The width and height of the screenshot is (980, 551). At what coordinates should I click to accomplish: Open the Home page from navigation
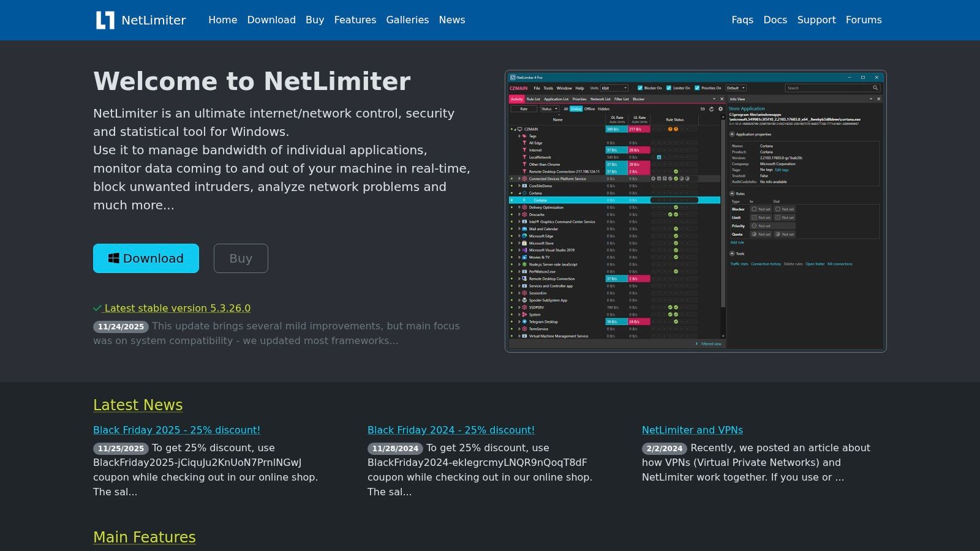coord(222,20)
